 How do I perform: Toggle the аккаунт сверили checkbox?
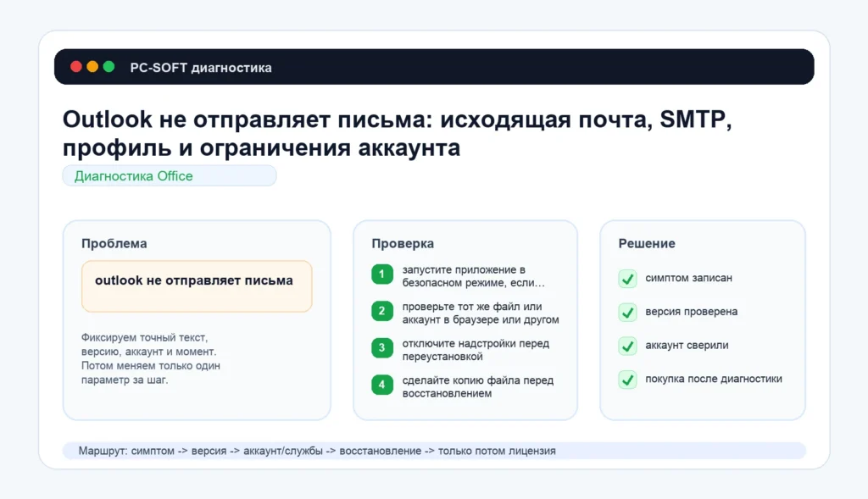[627, 347]
